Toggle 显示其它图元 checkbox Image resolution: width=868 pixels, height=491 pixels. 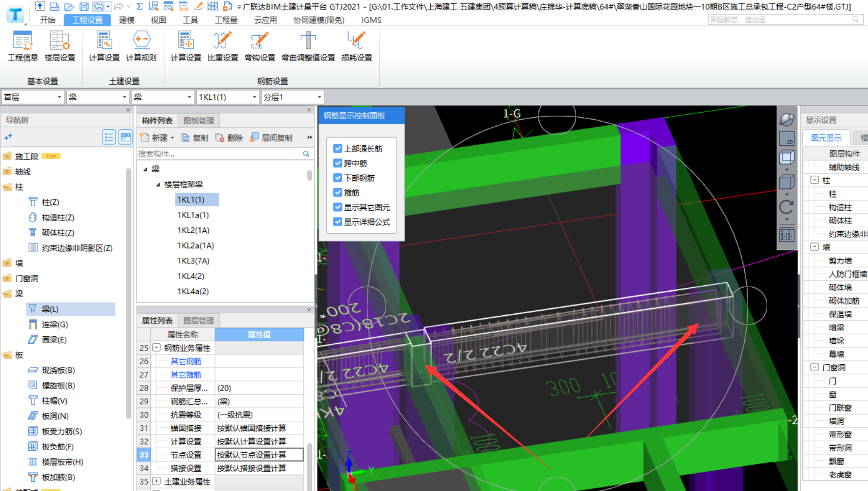pos(337,207)
